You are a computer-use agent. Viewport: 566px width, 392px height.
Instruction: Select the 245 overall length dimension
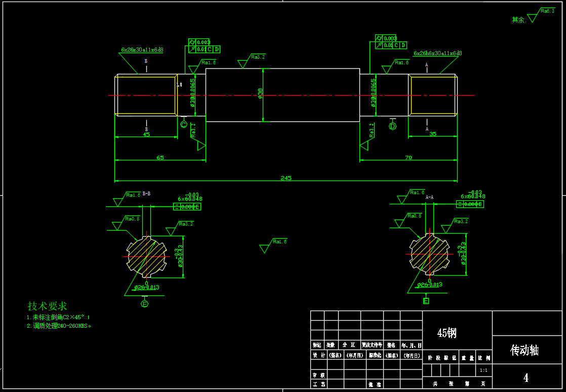click(x=286, y=178)
